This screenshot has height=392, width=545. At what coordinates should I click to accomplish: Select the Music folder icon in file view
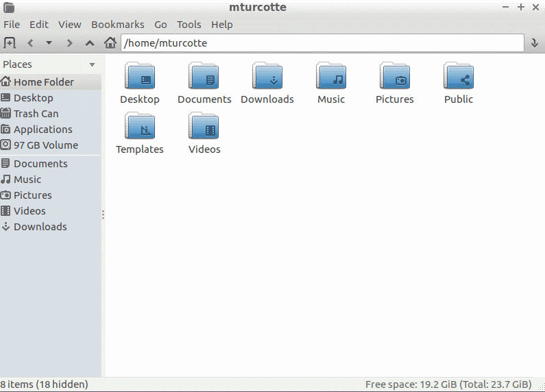331,76
